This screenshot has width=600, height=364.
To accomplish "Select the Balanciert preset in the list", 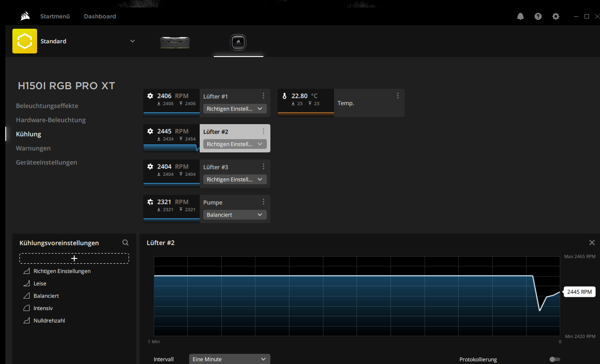I will click(x=46, y=296).
